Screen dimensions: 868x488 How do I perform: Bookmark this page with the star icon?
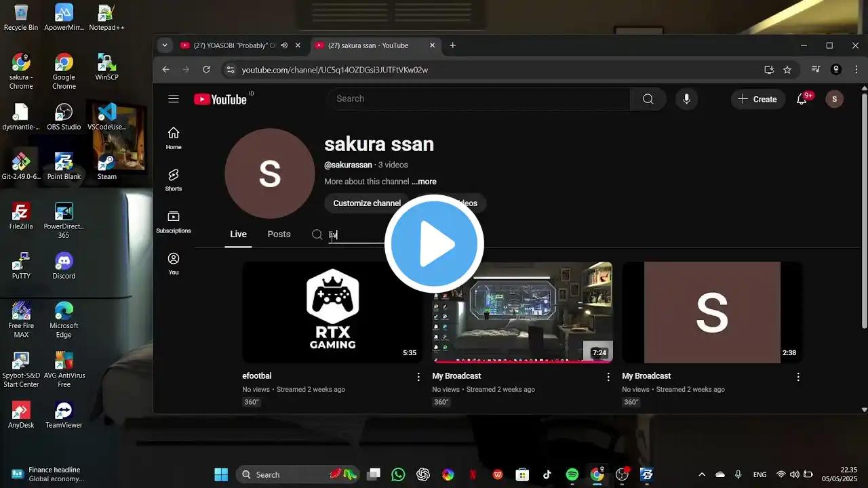click(787, 69)
